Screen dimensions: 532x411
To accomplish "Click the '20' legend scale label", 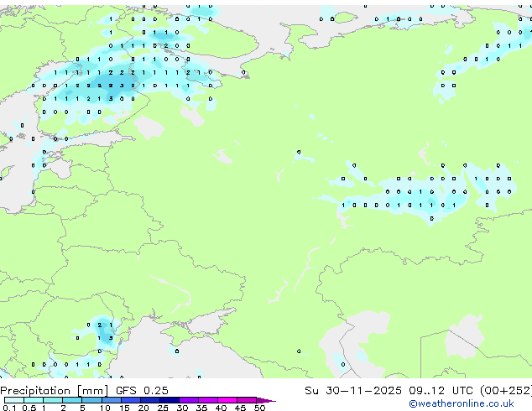I will point(143,408).
